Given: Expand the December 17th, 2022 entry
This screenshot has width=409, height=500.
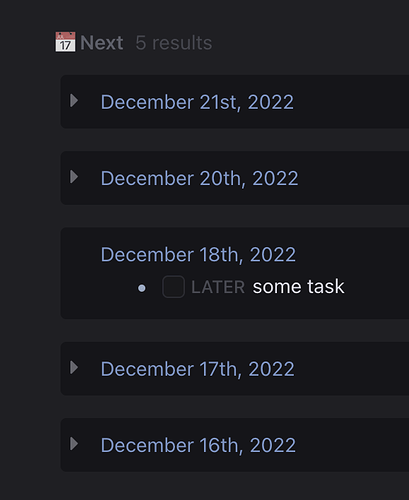Looking at the screenshot, I should 74,368.
